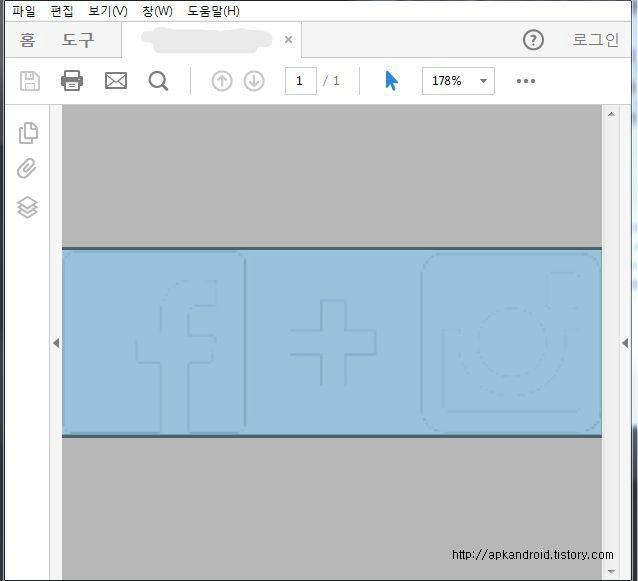Screen dimensions: 638x581
Task: Expand the left navigation pane arrow
Action: tap(56, 343)
